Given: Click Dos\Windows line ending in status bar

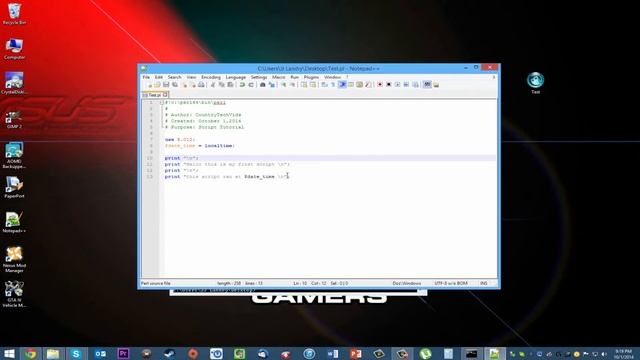Looking at the screenshot, I should coord(407,283).
